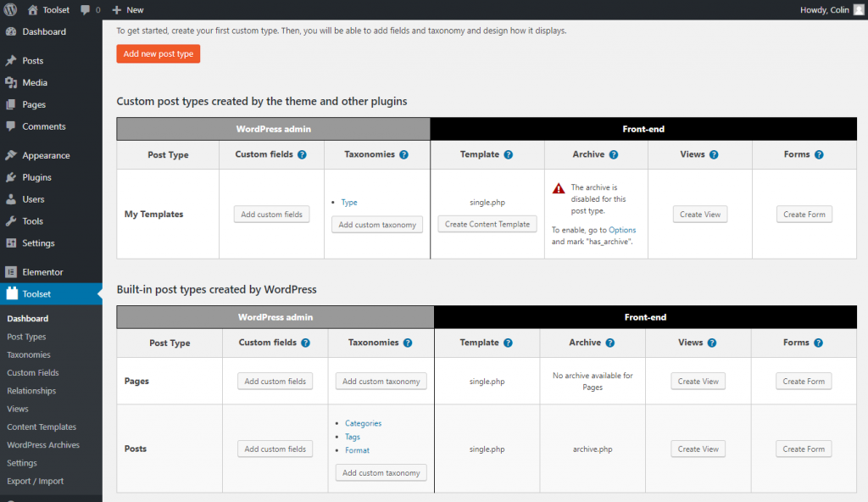Go to Content Templates in Toolset menu
Image resolution: width=868 pixels, height=502 pixels.
click(42, 427)
